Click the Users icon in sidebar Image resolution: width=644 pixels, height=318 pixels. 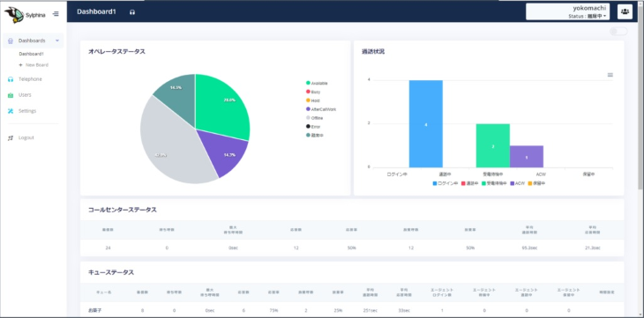[11, 95]
